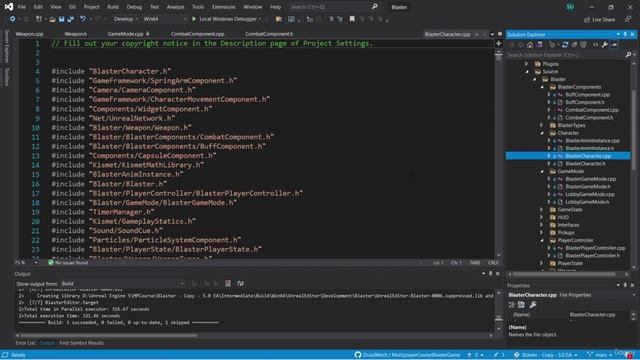Image resolution: width=640 pixels, height=360 pixels.
Task: Open the File menu
Action: [22, 7]
